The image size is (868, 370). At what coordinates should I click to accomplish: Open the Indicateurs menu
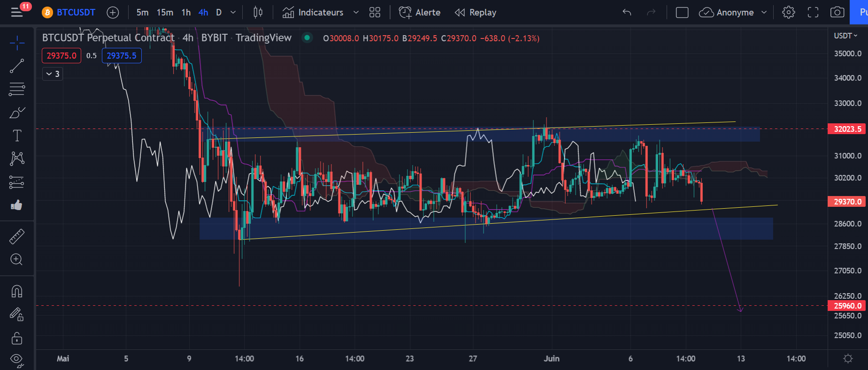313,13
